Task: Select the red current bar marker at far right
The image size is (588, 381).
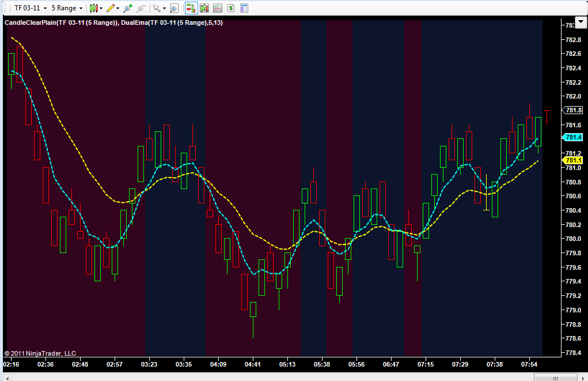Action: coord(547,118)
